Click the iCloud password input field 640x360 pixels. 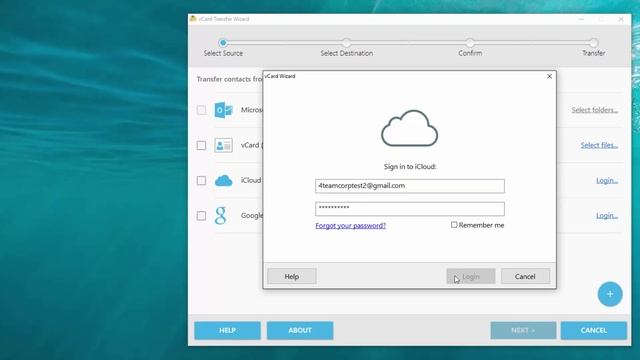pos(410,209)
